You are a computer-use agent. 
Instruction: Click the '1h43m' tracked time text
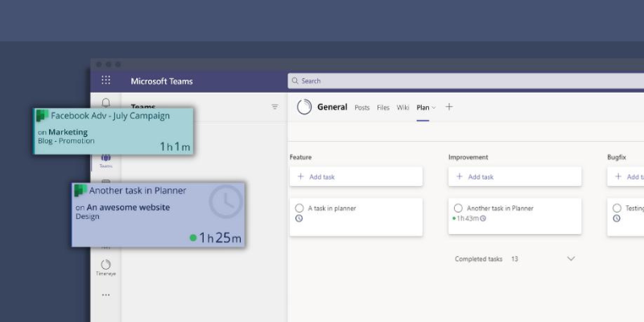coord(468,218)
